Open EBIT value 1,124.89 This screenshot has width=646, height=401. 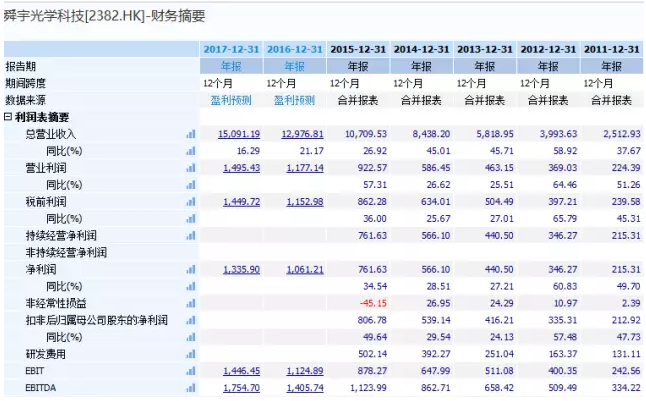305,371
